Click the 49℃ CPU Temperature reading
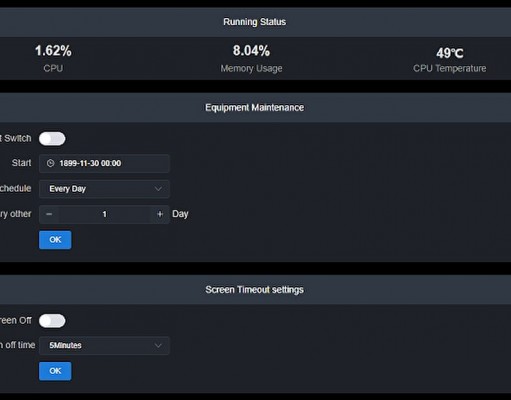This screenshot has height=400, width=511. coord(450,53)
